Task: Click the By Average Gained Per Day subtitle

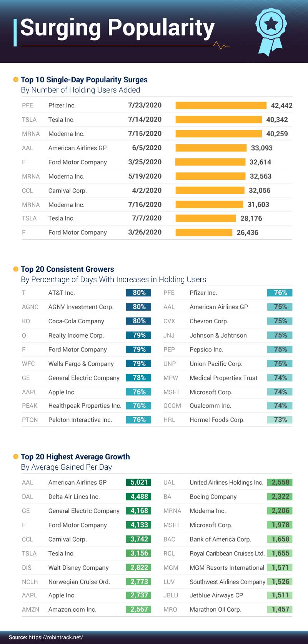Action: [67, 467]
